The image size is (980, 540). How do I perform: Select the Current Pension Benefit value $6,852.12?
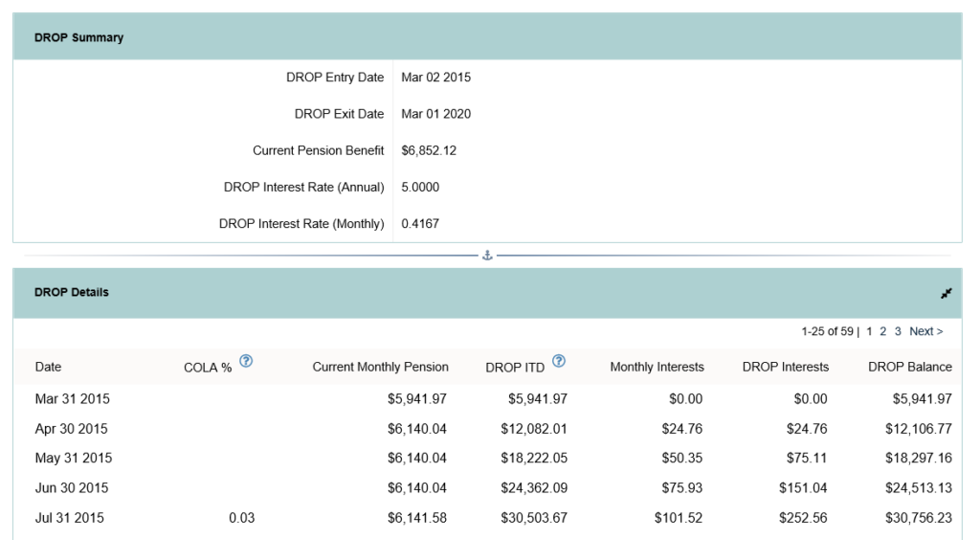click(429, 150)
